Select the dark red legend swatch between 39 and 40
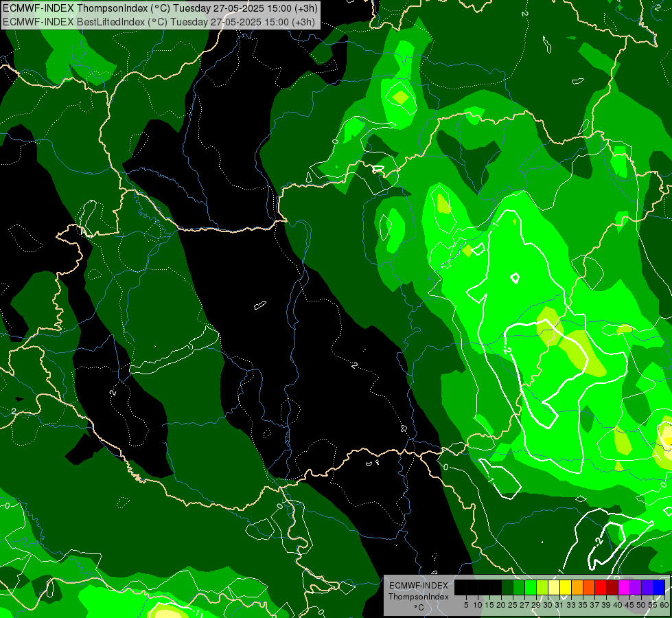This screenshot has width=672, height=618. (612, 588)
